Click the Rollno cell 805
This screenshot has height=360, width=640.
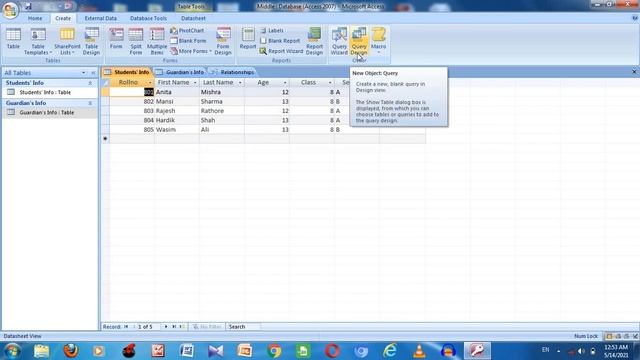coord(132,130)
